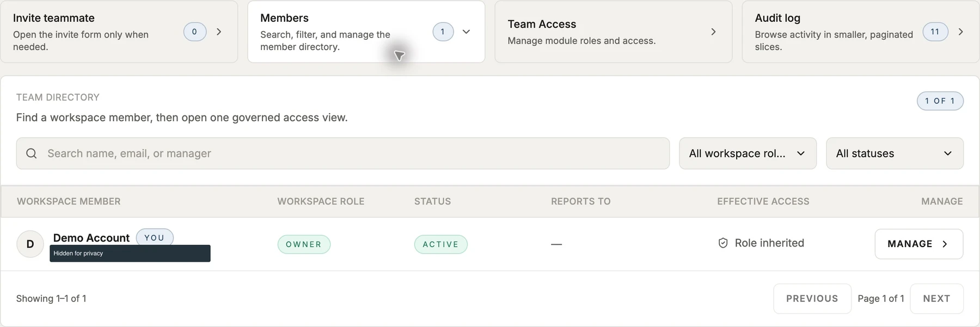Click the Showing 1–1 of 1 text
This screenshot has width=980, height=327.
[51, 299]
